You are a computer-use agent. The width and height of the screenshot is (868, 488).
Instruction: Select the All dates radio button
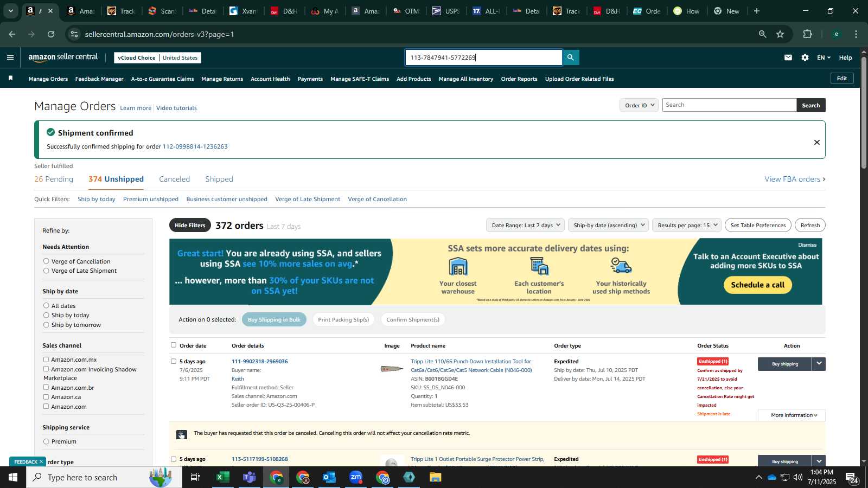tap(46, 305)
